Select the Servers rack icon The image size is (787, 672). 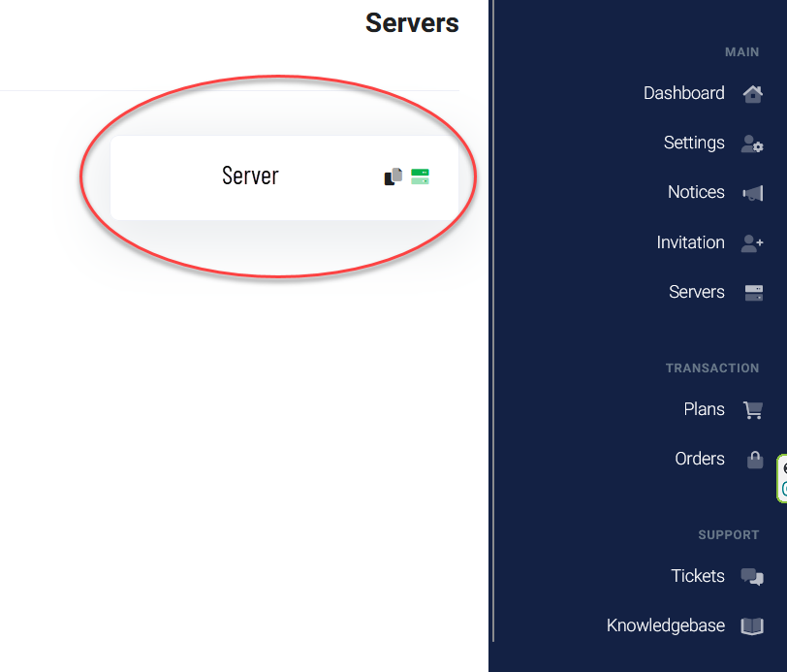(x=753, y=292)
